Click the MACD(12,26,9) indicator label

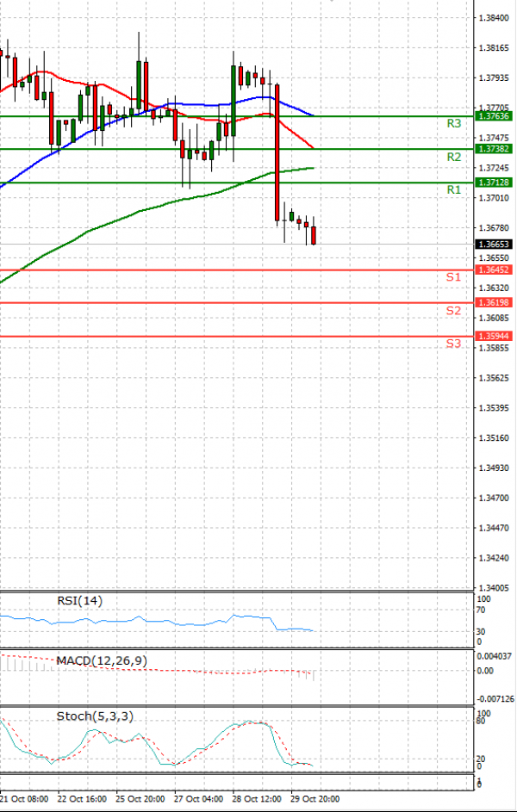pos(102,660)
